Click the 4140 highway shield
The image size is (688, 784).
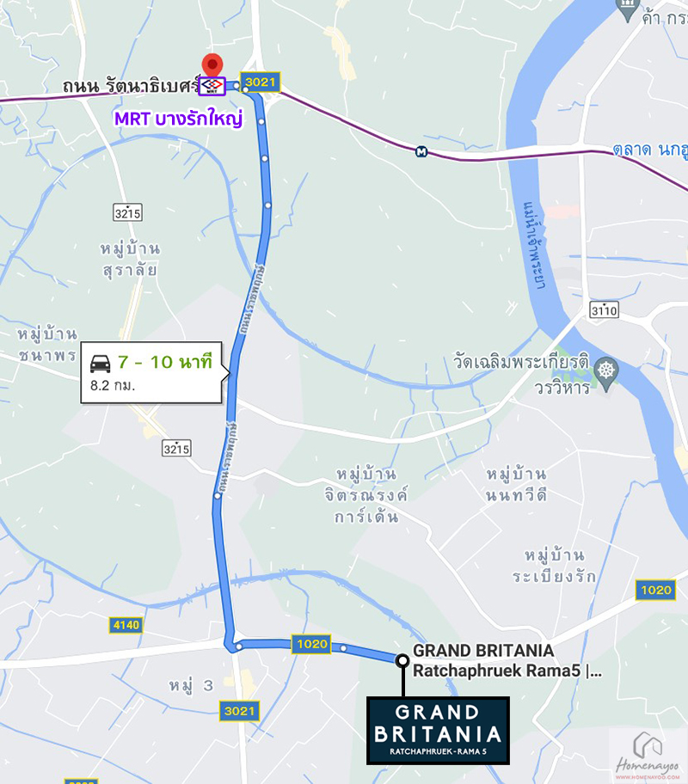pos(126,625)
